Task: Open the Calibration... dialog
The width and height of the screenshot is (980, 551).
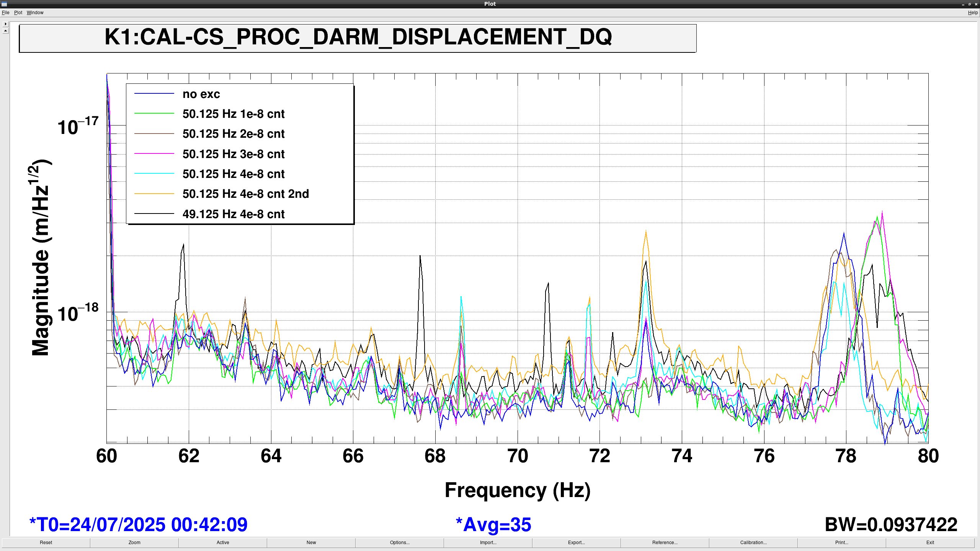Action: pos(753,543)
